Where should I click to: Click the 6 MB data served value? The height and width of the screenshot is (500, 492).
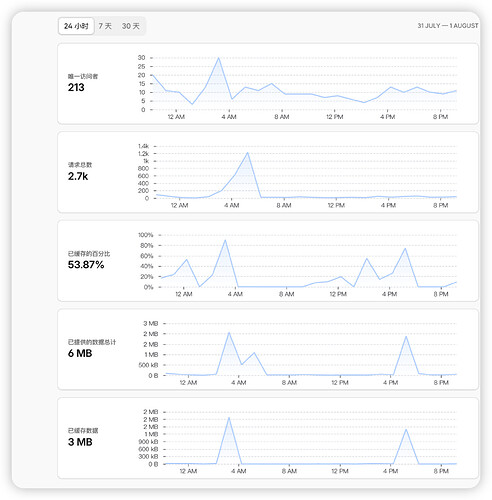(x=80, y=353)
